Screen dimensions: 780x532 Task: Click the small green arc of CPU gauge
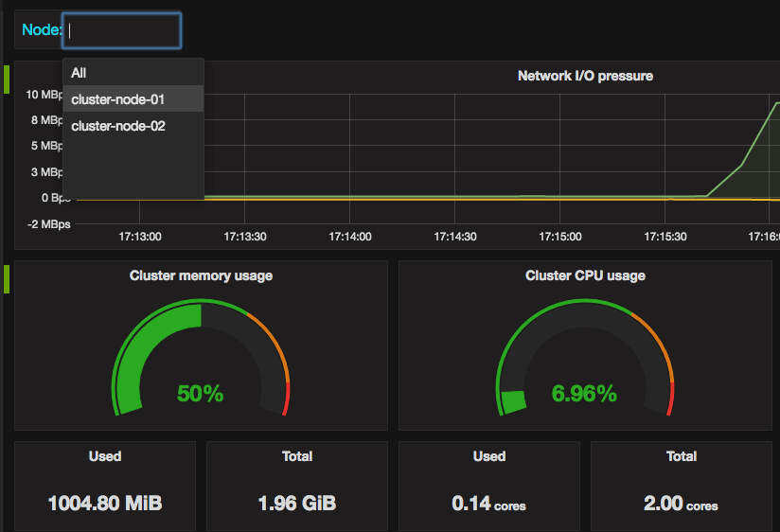[514, 401]
